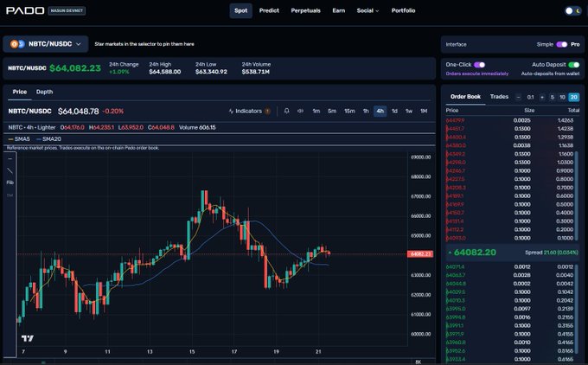Switch to the Price chart tab
Screen dimensions: 588x365
pos(20,92)
